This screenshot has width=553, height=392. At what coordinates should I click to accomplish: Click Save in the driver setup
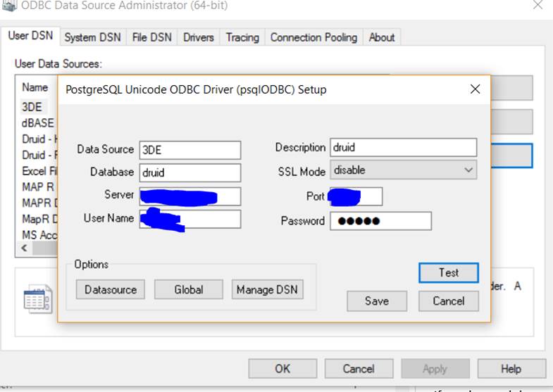point(377,301)
